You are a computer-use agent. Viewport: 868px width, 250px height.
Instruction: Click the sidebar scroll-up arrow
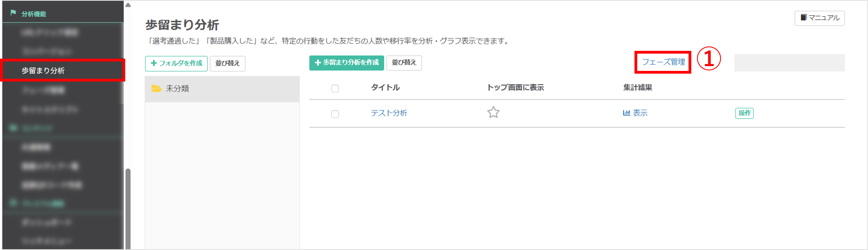tap(128, 5)
